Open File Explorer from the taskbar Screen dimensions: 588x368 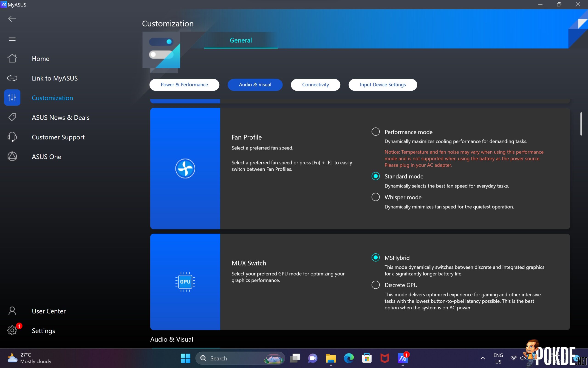point(331,358)
